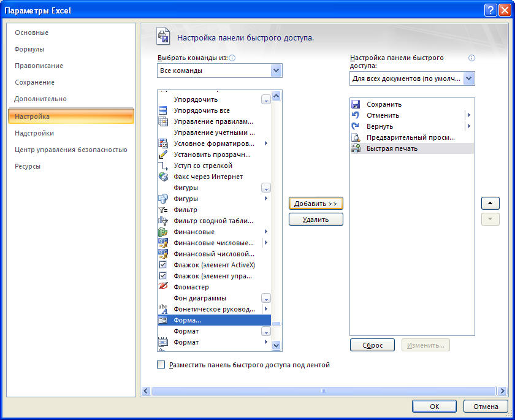Image resolution: width=515 pixels, height=420 pixels.
Task: Click the commands list scroll down arrow
Action: click(277, 345)
